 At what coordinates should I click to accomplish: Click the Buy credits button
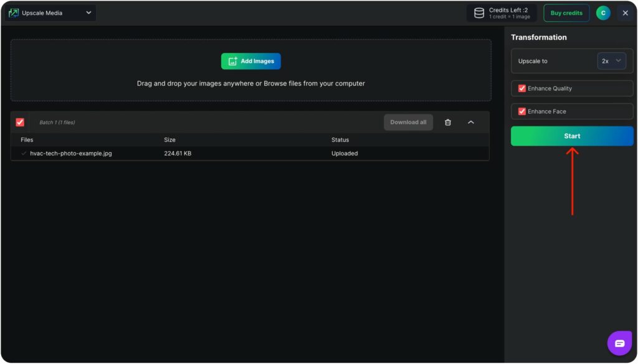(x=566, y=13)
